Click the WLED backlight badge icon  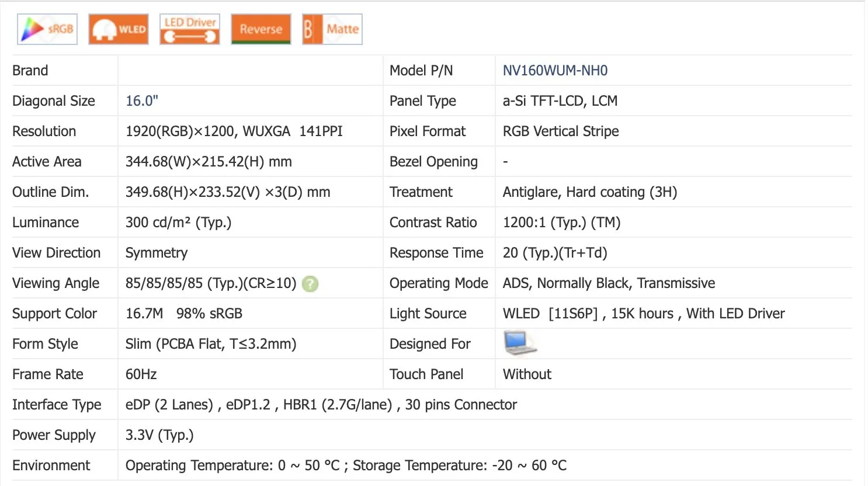tap(119, 29)
